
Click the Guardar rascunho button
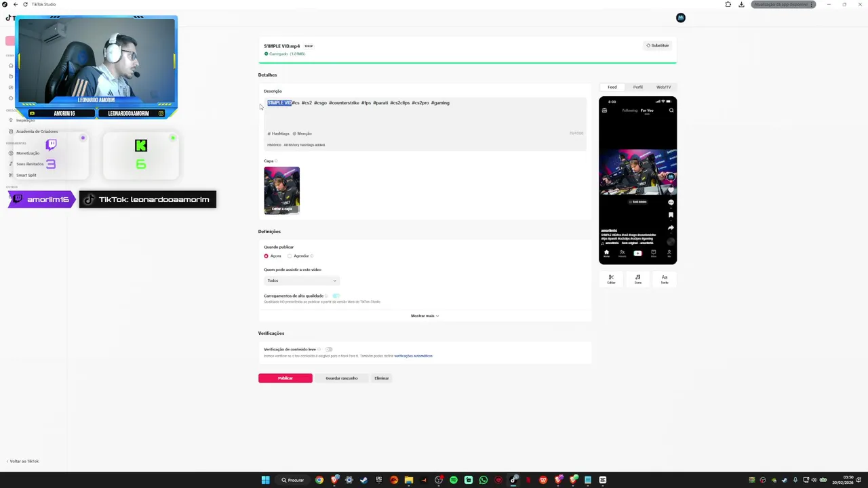(x=342, y=378)
